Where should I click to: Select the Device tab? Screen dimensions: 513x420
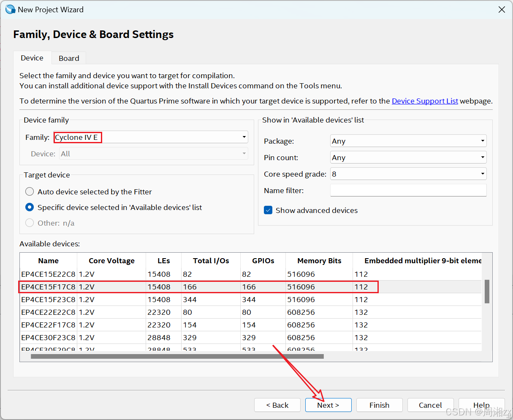point(32,57)
